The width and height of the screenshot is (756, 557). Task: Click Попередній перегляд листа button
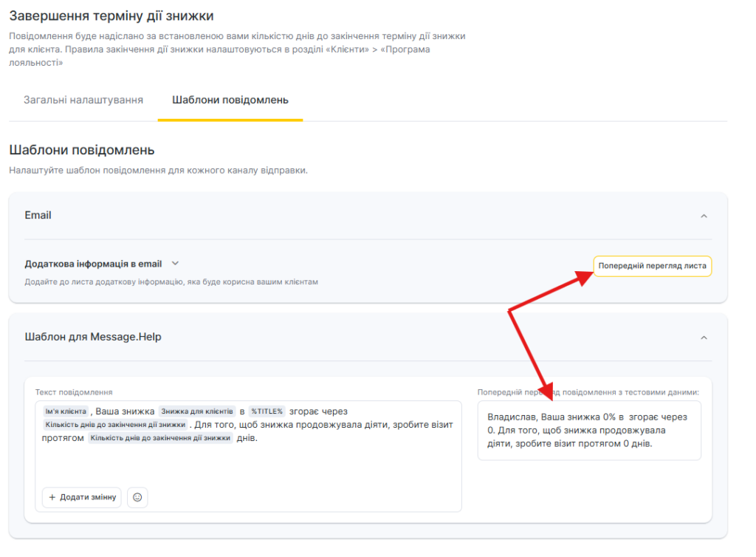pos(652,266)
